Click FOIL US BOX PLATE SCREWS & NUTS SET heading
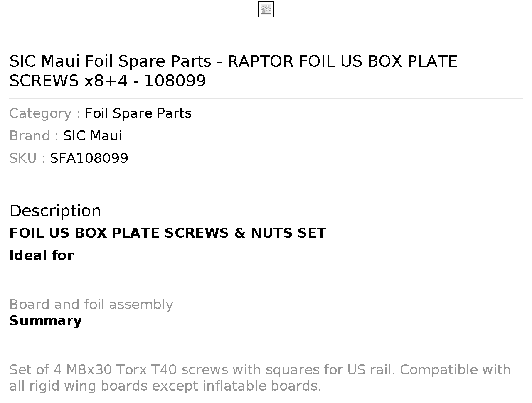 click(168, 233)
